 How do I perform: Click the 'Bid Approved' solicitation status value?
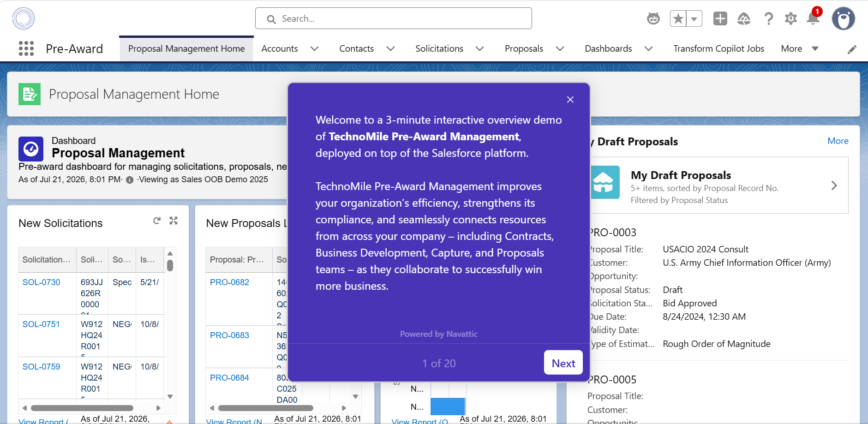click(690, 303)
